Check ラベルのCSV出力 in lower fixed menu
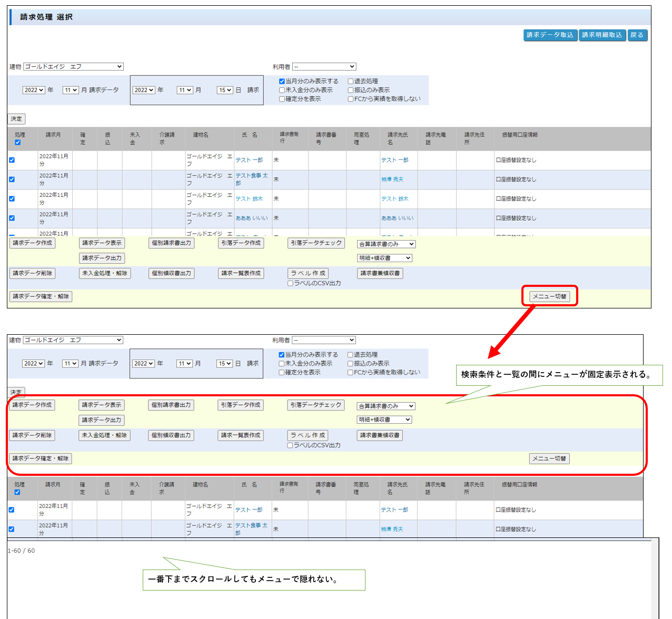Viewport: 672px width, 619px height. click(x=290, y=445)
